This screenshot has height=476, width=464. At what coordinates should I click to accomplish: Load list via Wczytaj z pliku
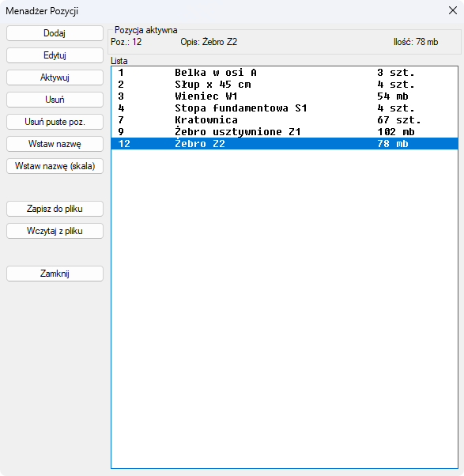(x=55, y=231)
